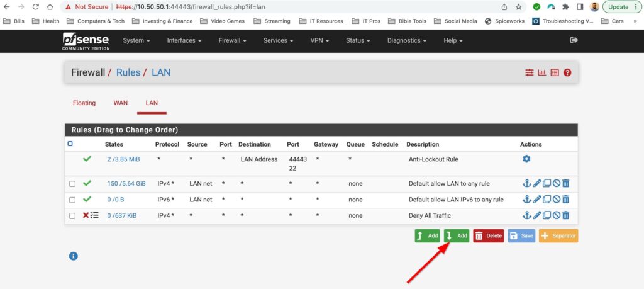The height and width of the screenshot is (289, 644).
Task: Add rule to top of list
Action: coord(427,235)
